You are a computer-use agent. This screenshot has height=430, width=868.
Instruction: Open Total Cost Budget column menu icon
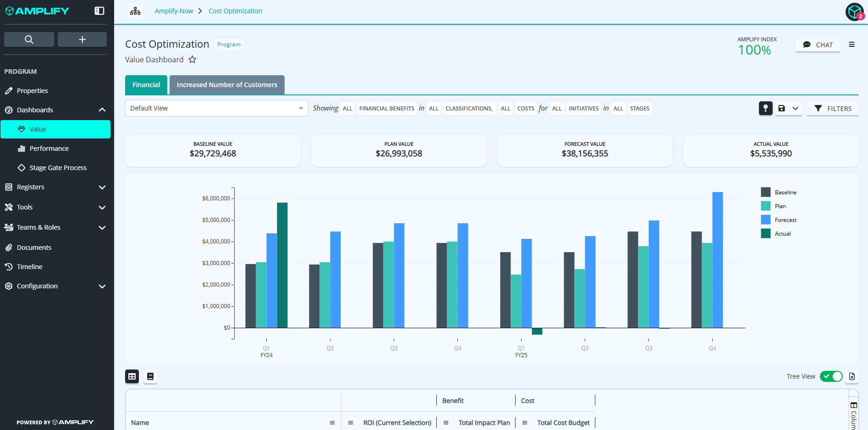click(525, 423)
